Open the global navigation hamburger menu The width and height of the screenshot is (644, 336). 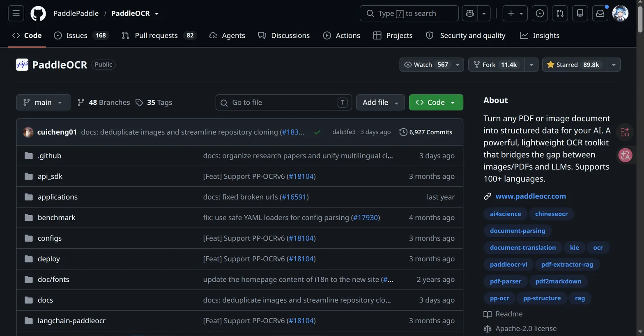coord(16,14)
